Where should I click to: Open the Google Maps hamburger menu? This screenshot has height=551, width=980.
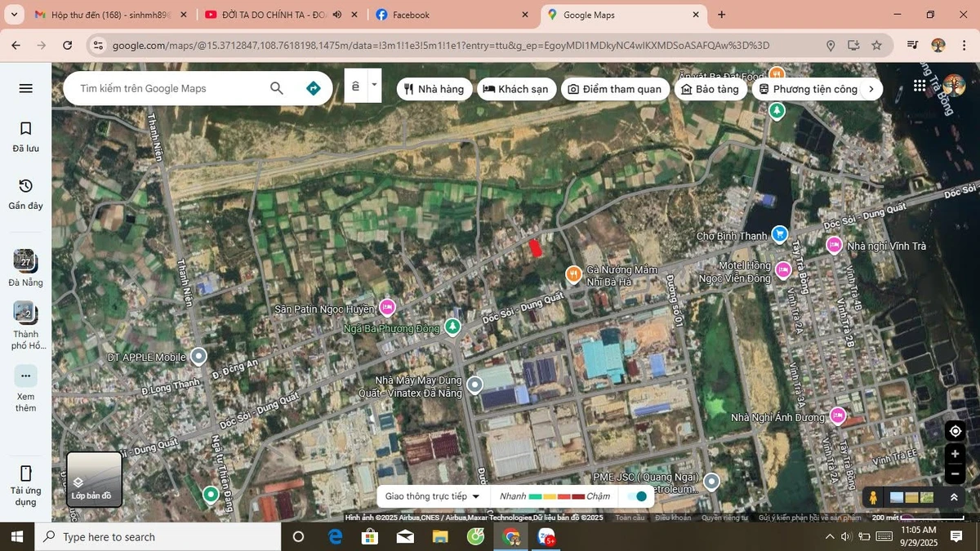click(25, 88)
